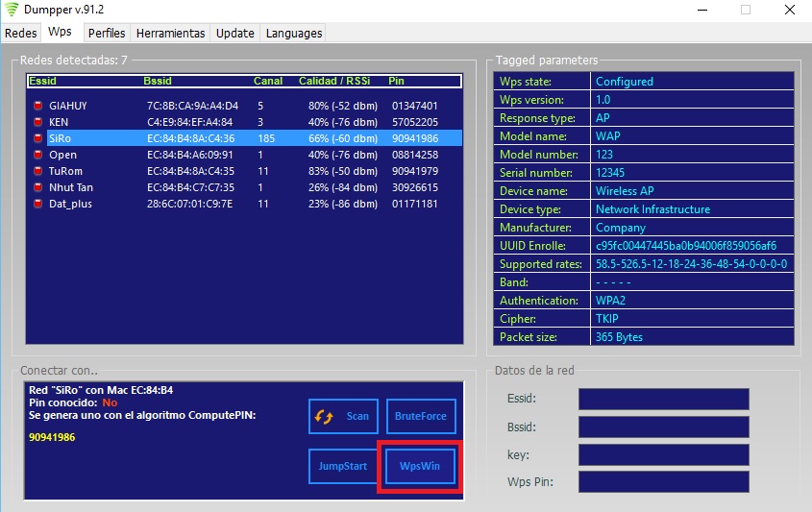Viewport: 812px width, 512px height.
Task: Click the red icon next to TuRom
Action: pos(37,171)
